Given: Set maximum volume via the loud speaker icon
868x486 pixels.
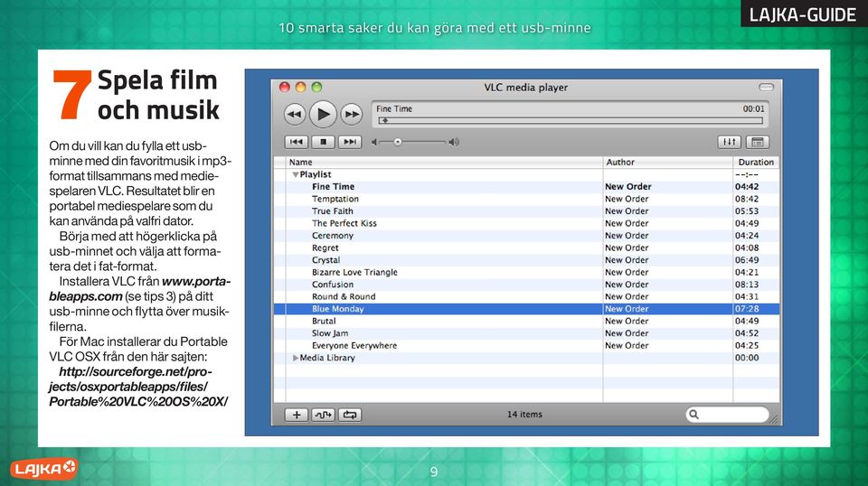Looking at the screenshot, I should pyautogui.click(x=454, y=142).
